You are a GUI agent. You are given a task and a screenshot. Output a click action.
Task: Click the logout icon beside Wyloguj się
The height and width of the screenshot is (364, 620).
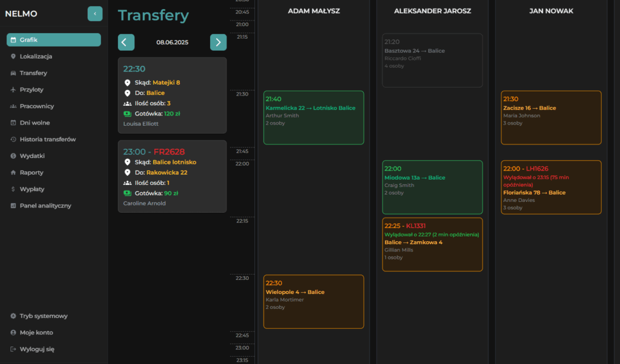tap(13, 349)
